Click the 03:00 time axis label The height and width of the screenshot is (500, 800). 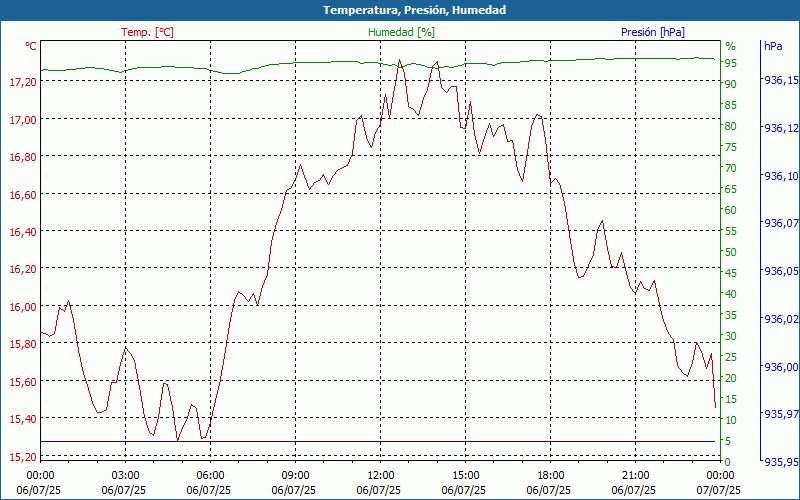click(125, 475)
